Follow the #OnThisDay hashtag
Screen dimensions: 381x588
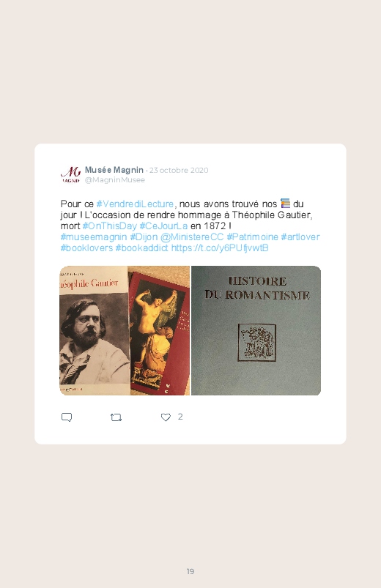tap(110, 226)
